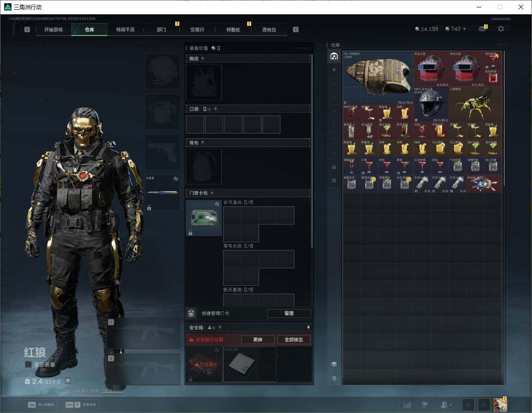Click the E key navigation icon
532x413 pixels.
[296, 29]
